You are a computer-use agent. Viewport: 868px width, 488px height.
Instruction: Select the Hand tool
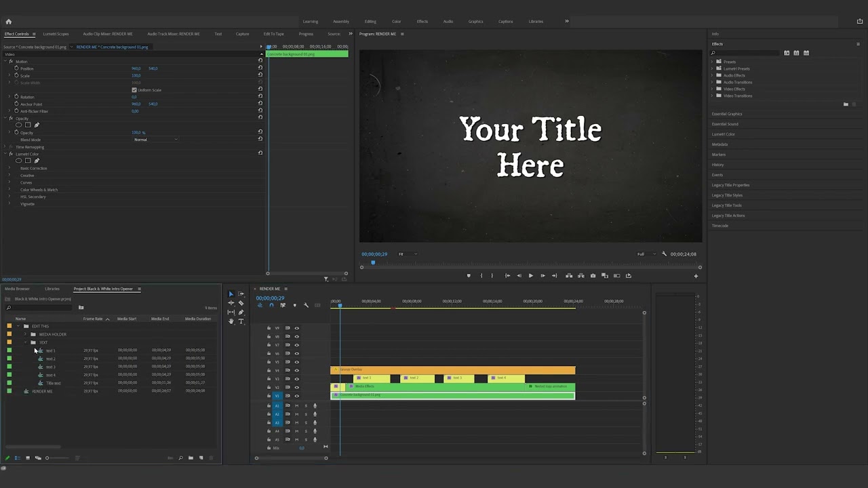click(x=231, y=321)
